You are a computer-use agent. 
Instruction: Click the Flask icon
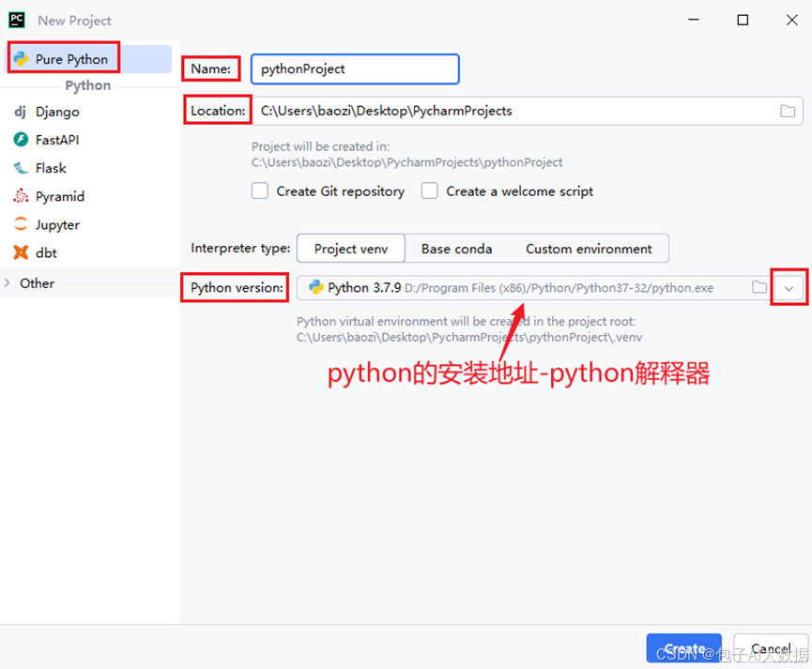point(21,168)
